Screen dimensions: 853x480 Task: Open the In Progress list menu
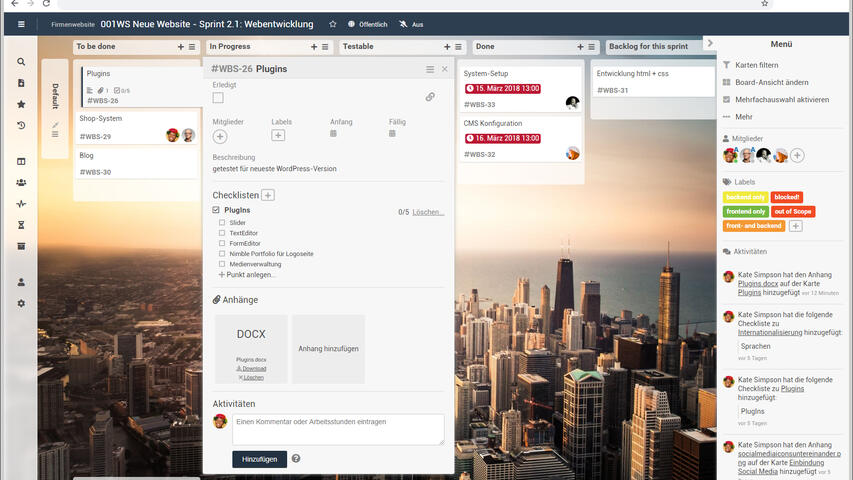(x=326, y=47)
